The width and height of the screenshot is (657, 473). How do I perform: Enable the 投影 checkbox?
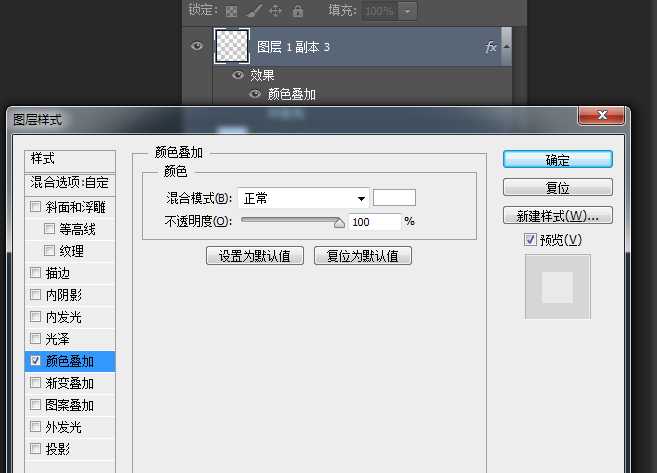tap(36, 448)
